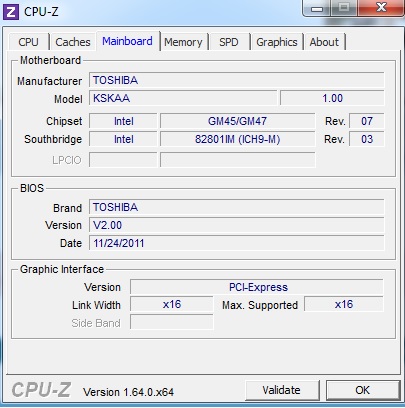Click the BIOS Date label
Screen dimensions: 405x408
tap(71, 243)
